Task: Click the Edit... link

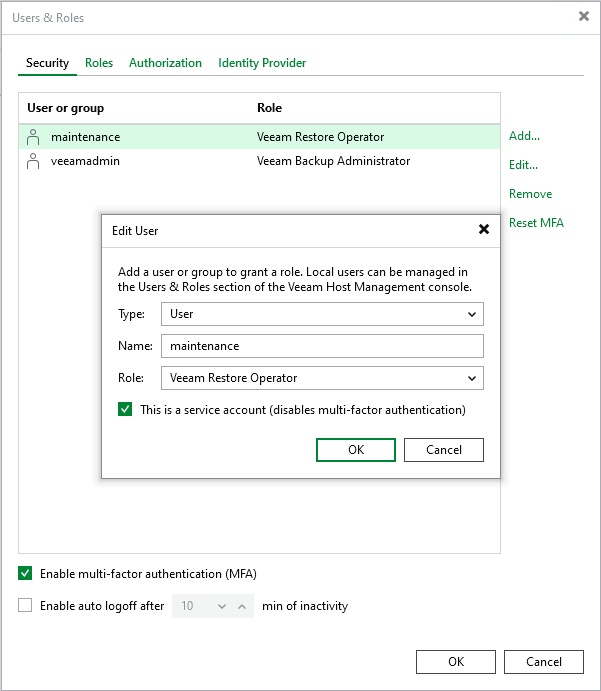Action: pos(523,165)
